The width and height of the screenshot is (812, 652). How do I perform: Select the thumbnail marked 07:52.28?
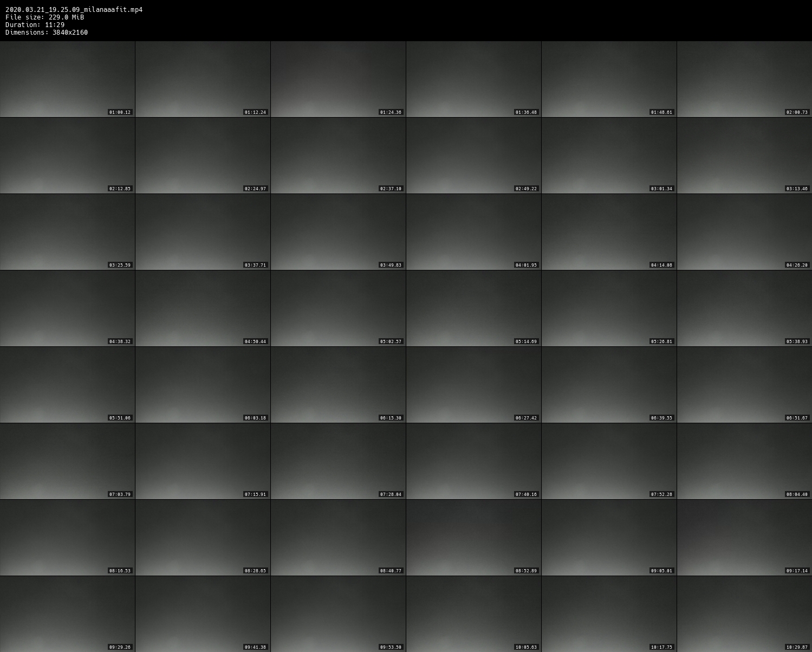(x=609, y=461)
